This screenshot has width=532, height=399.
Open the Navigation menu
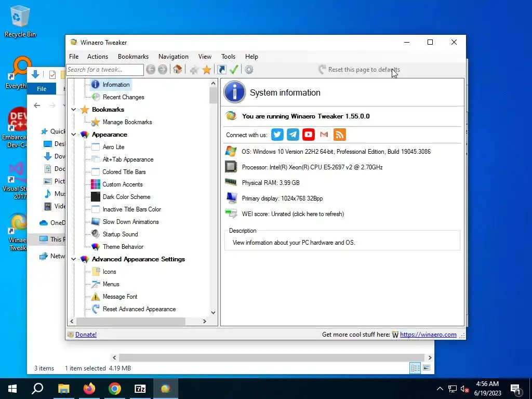174,57
